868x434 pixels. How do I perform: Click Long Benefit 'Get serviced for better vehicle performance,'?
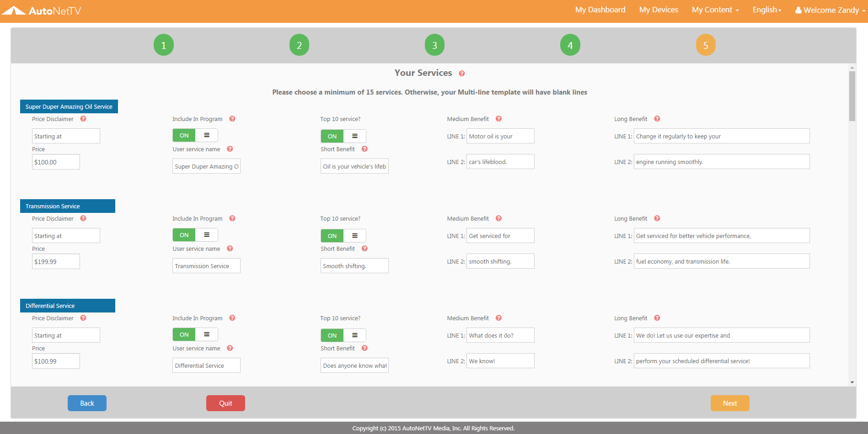(722, 236)
